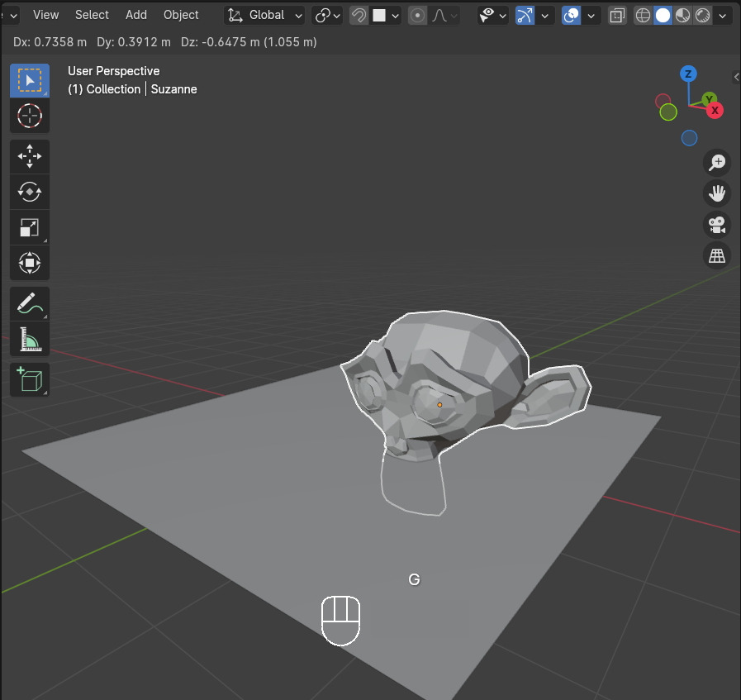Click the "Dy: 0.3912 m" readout
The image size is (741, 700).
tap(134, 42)
